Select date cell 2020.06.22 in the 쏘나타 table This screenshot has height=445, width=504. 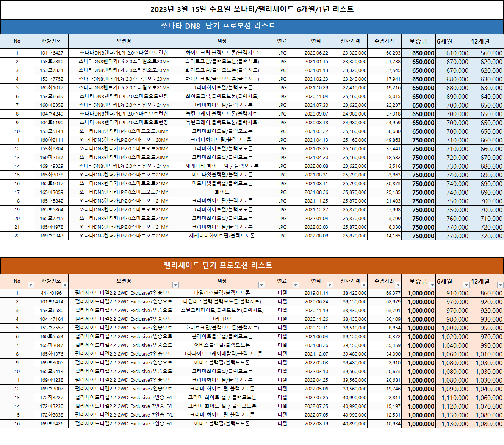pyautogui.click(x=316, y=53)
